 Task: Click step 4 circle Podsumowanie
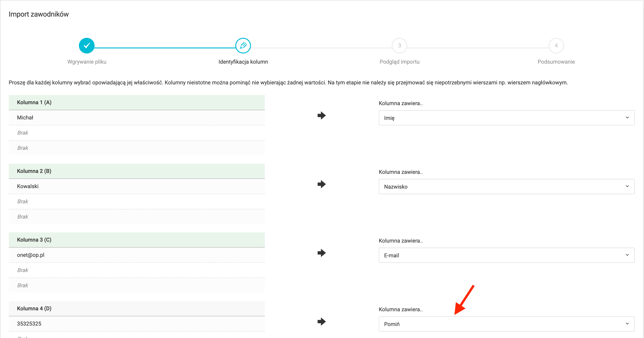pyautogui.click(x=556, y=45)
